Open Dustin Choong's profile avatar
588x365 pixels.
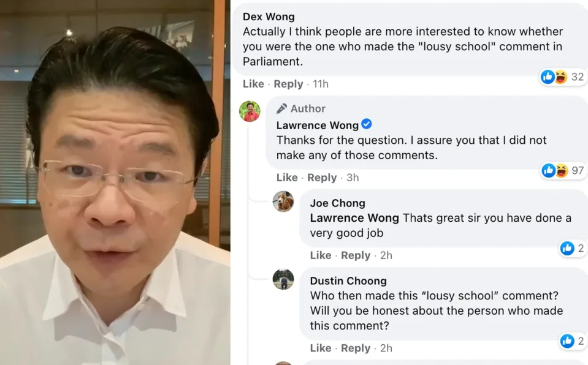(283, 279)
